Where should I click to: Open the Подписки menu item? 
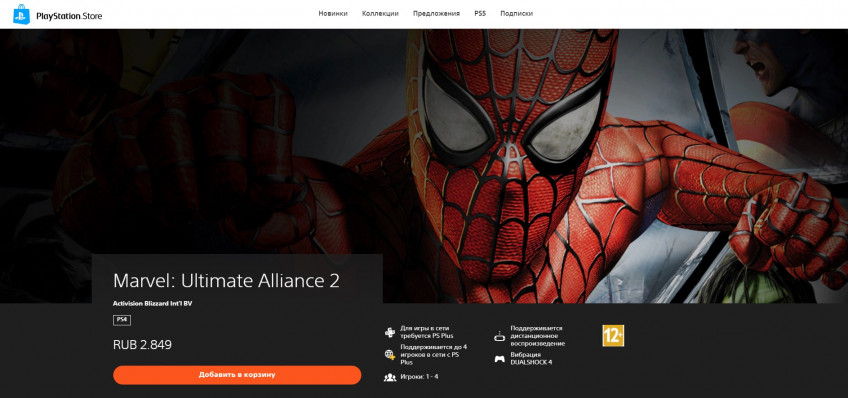pyautogui.click(x=516, y=14)
